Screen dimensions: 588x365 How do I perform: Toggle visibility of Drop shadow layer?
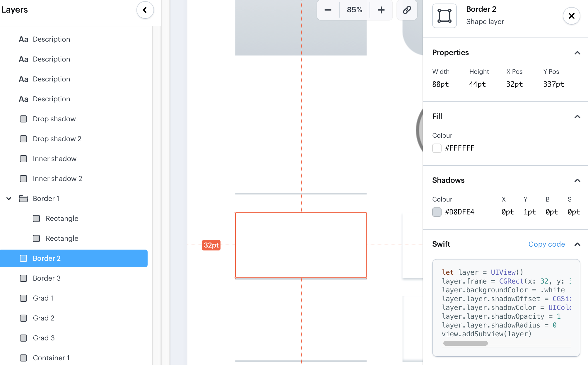coord(23,119)
